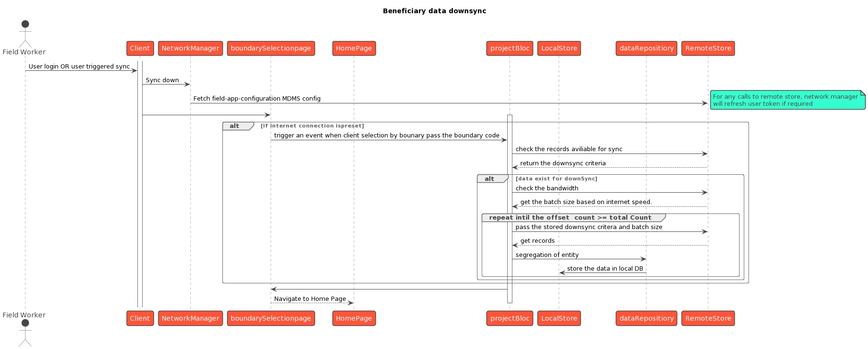Click the Navigate to Home Page message

click(x=310, y=299)
